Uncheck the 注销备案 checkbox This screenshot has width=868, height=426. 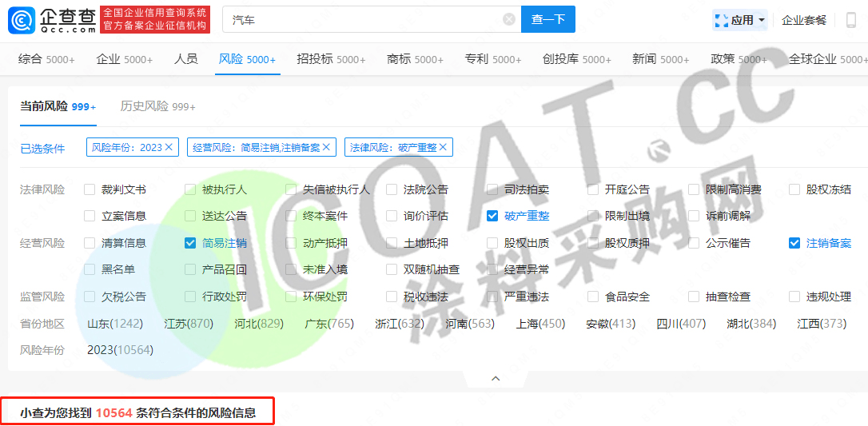coord(794,243)
